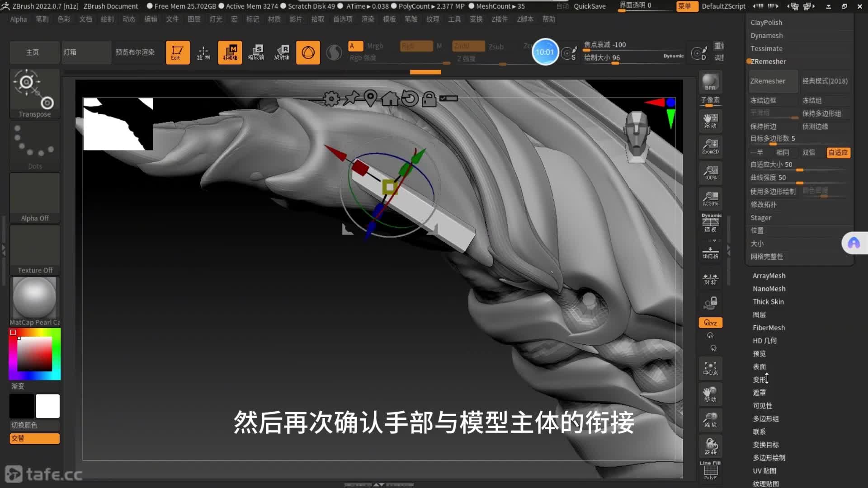Toggle Dynamic perspective view button
The image size is (868, 488).
point(711,223)
